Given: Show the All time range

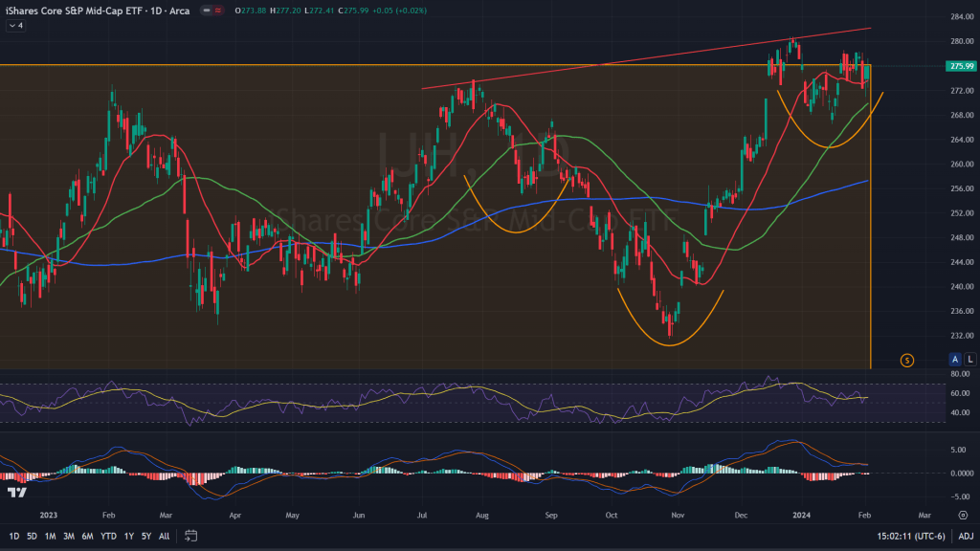Looking at the screenshot, I should tap(165, 536).
